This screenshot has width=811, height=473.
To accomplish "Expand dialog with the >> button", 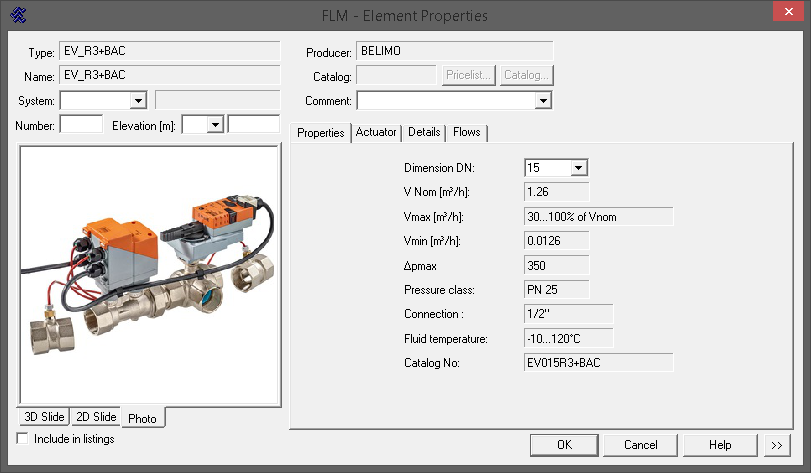I will pos(777,445).
